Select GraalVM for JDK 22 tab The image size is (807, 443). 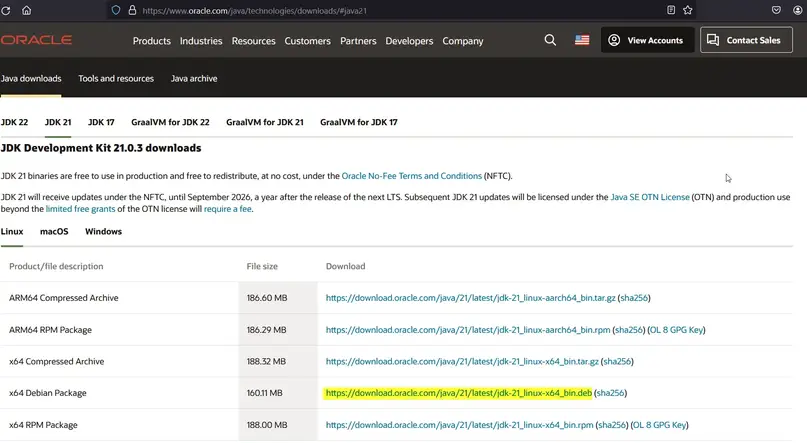point(170,122)
